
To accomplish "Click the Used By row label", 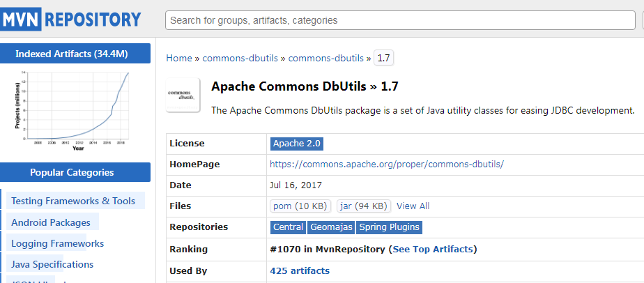I will pos(188,270).
